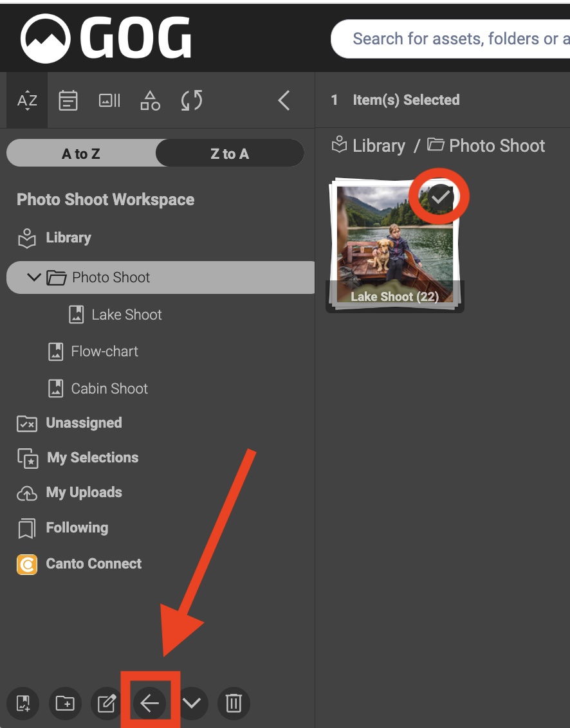The image size is (570, 728).
Task: Click the Photo Shoot Workspace heading
Action: (106, 199)
